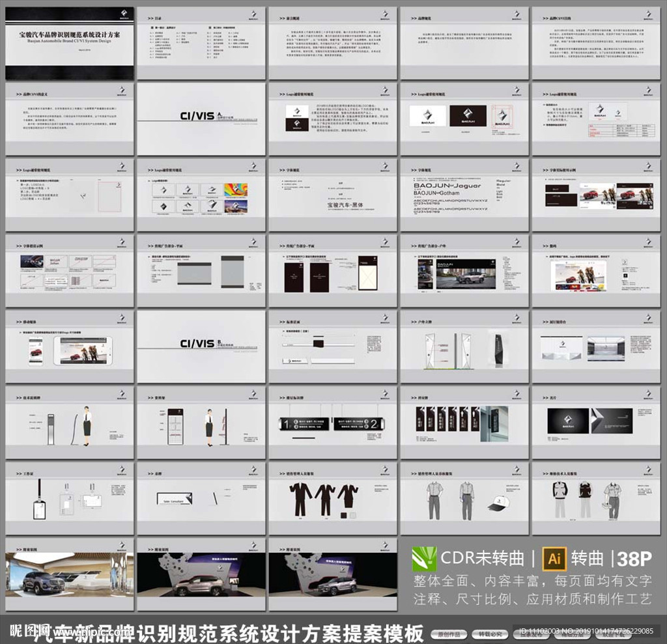Click the description line starting 整体全面、内容丰富
Screen dimensions: 667x644
click(x=533, y=581)
